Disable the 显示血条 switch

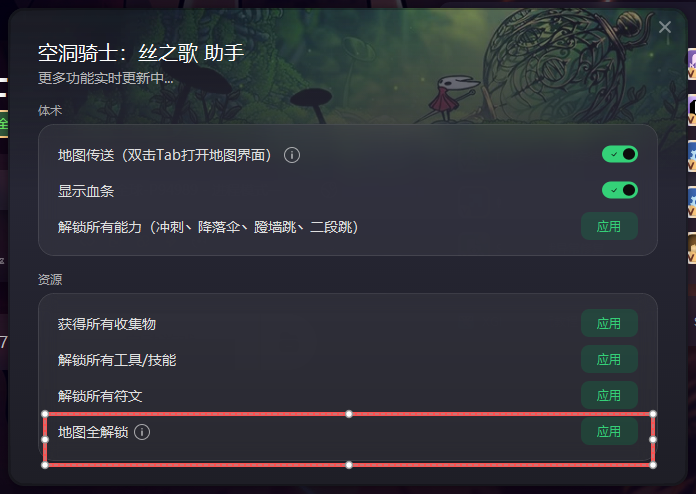pos(620,190)
